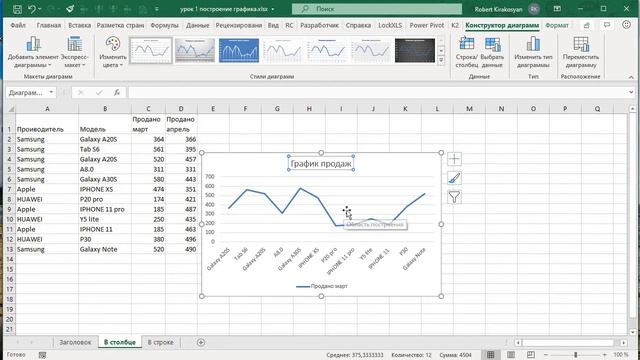Select the first chart style thumbnail
The image size is (640, 360).
tap(151, 51)
